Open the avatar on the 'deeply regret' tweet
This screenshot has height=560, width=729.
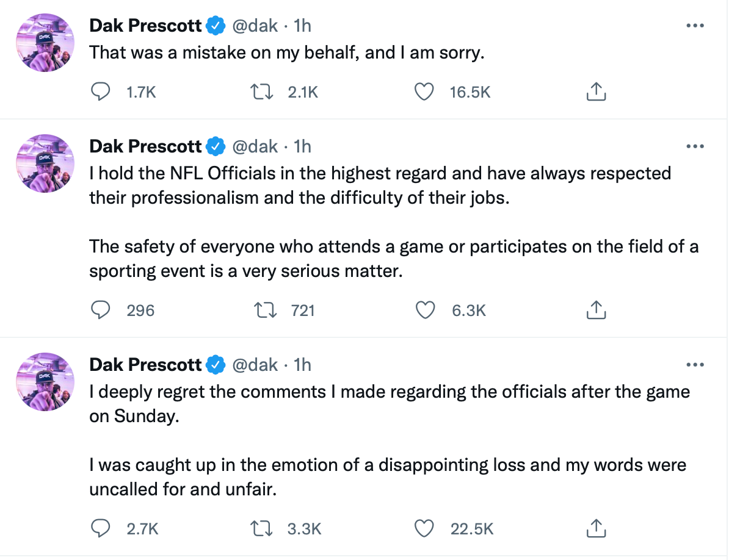[45, 382]
